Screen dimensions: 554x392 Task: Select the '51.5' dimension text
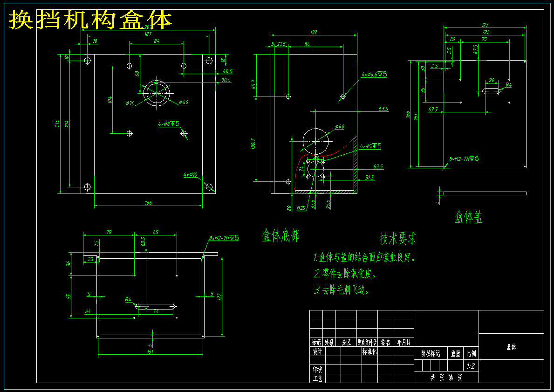(370, 178)
